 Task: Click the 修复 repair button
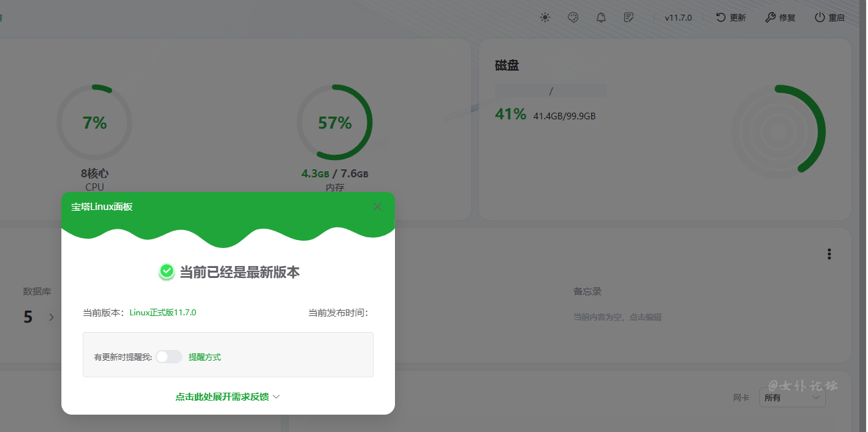[x=780, y=18]
